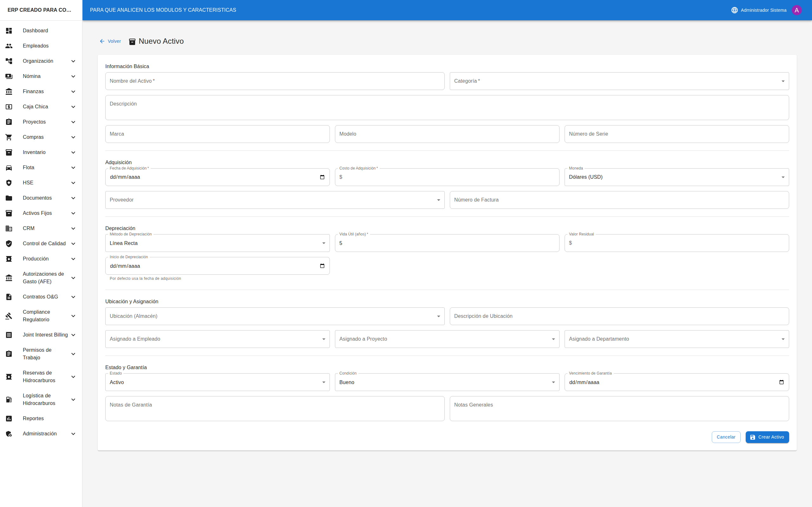Click the Nombre del Activo field
812x507 pixels.
click(x=274, y=81)
